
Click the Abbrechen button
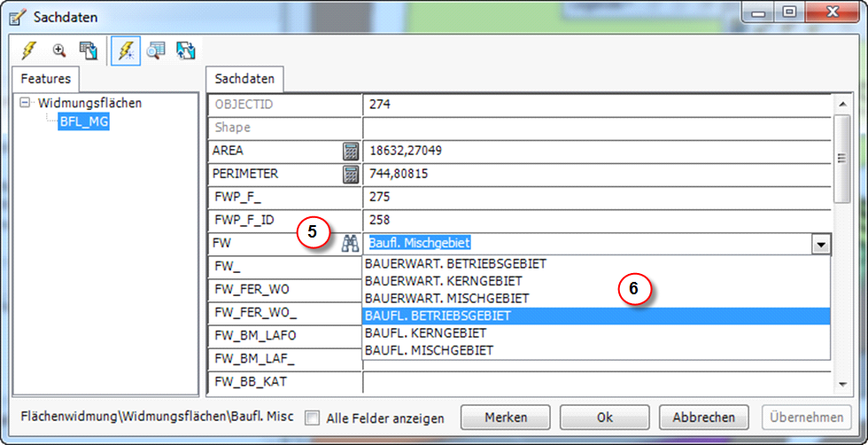click(703, 418)
